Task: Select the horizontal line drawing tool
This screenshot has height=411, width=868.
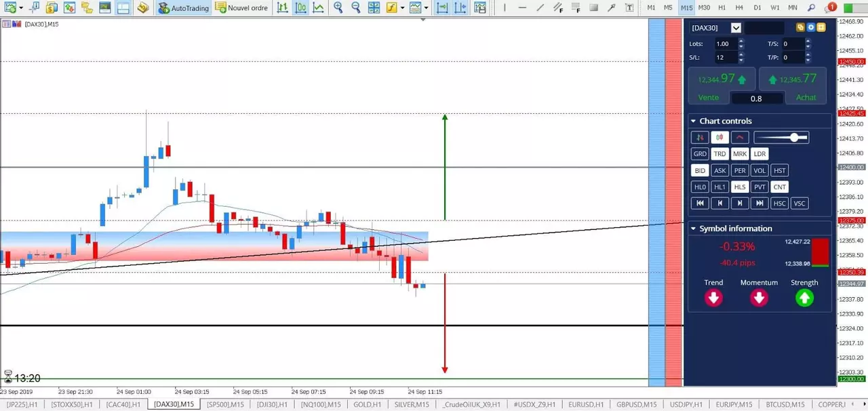Action: [522, 8]
